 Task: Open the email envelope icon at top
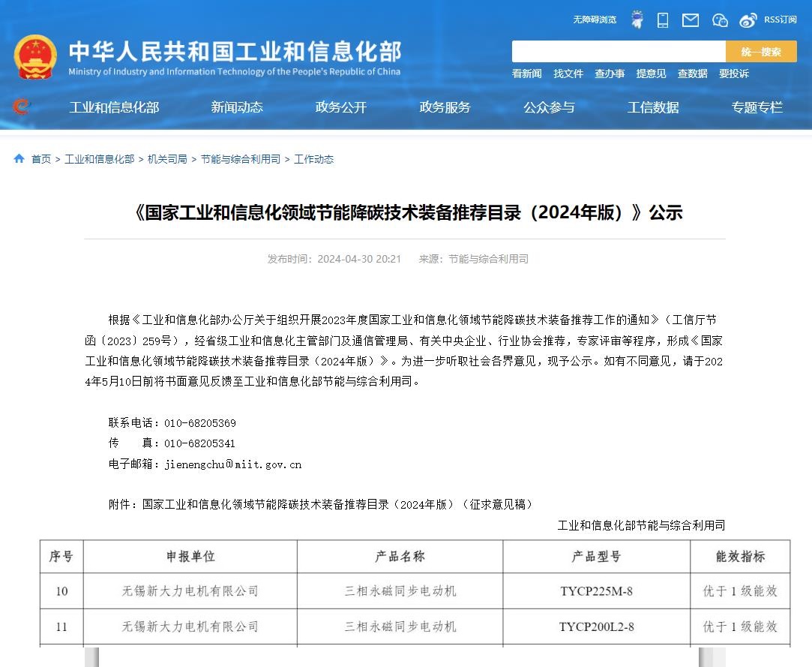(690, 20)
